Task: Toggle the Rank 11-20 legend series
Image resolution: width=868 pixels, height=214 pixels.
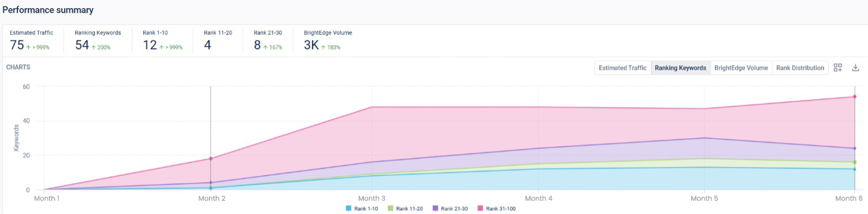Action: [x=405, y=208]
